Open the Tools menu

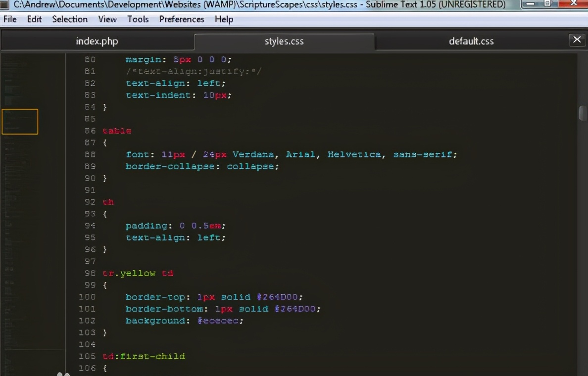[138, 19]
